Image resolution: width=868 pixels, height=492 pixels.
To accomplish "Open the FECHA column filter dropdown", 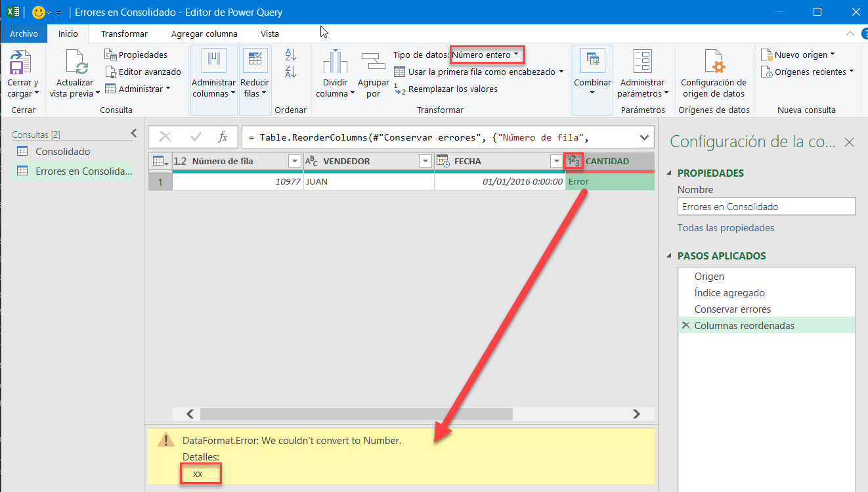I will tap(557, 161).
